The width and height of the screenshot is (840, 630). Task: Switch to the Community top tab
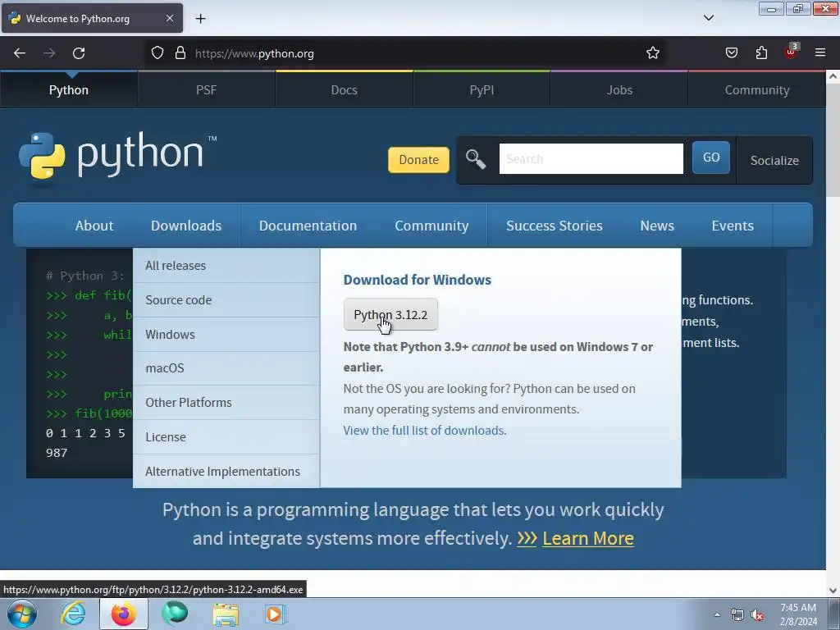point(757,90)
